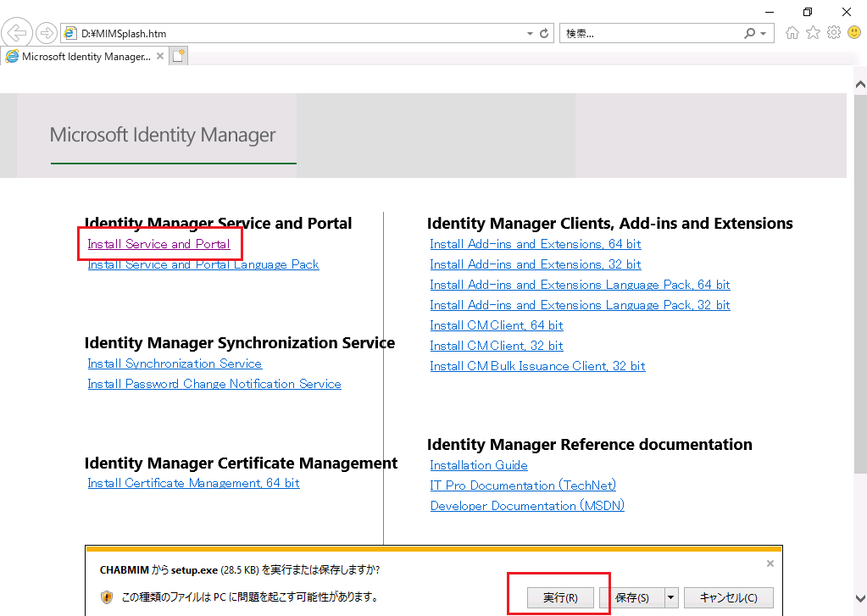867x616 pixels.
Task: Click the Identity Manager Synchronization Service heading
Action: tap(239, 343)
